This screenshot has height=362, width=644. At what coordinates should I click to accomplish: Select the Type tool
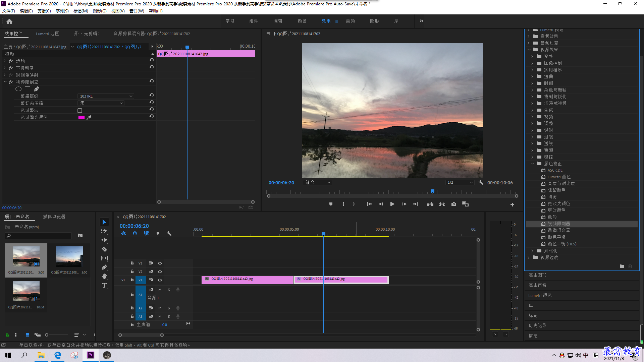pos(104,285)
